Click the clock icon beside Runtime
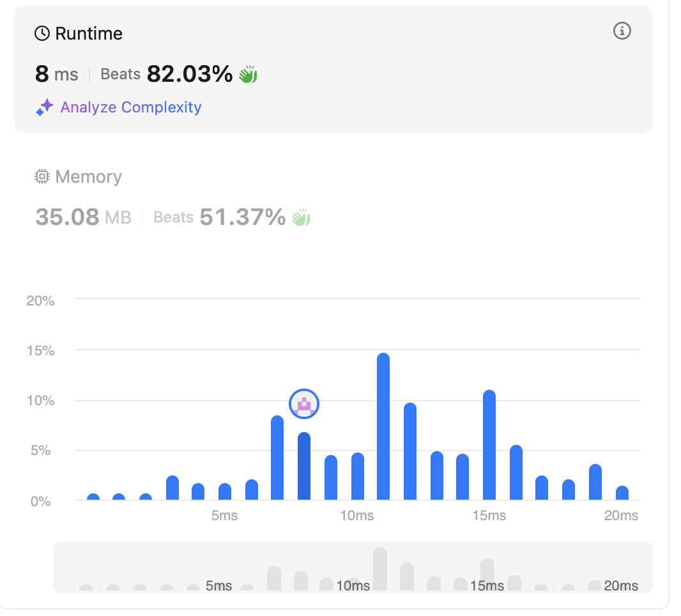Screen dimensions: 681x616 42,34
